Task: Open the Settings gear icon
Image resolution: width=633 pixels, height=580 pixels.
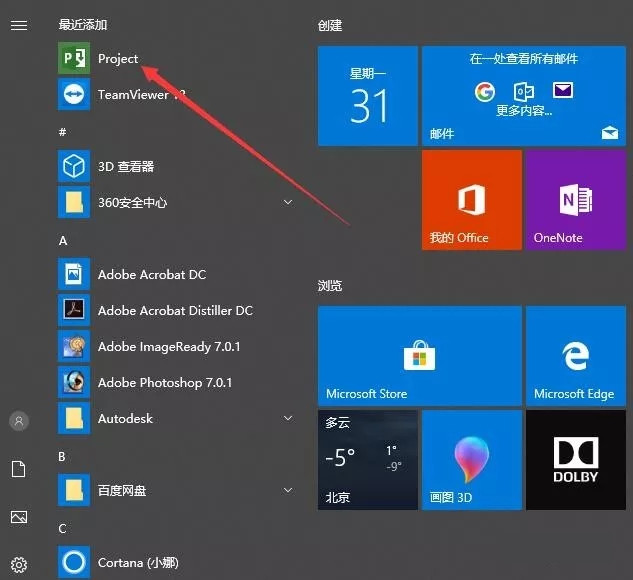Action: [19, 565]
